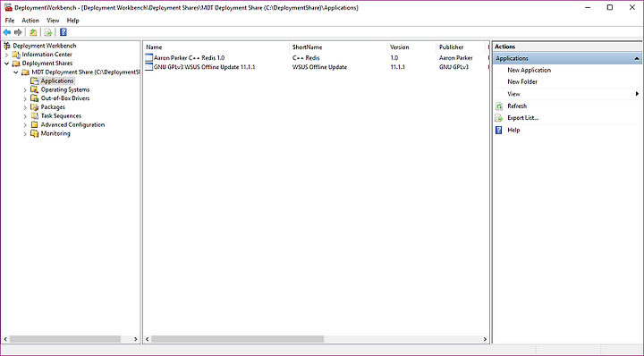This screenshot has height=356, width=644.
Task: Expand the Monitoring node
Action: 25,134
